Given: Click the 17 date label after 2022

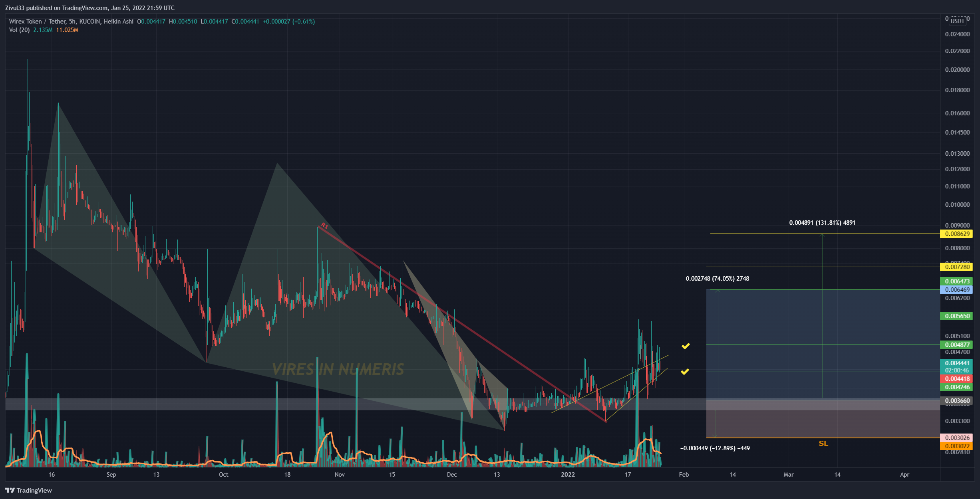Looking at the screenshot, I should tap(628, 475).
